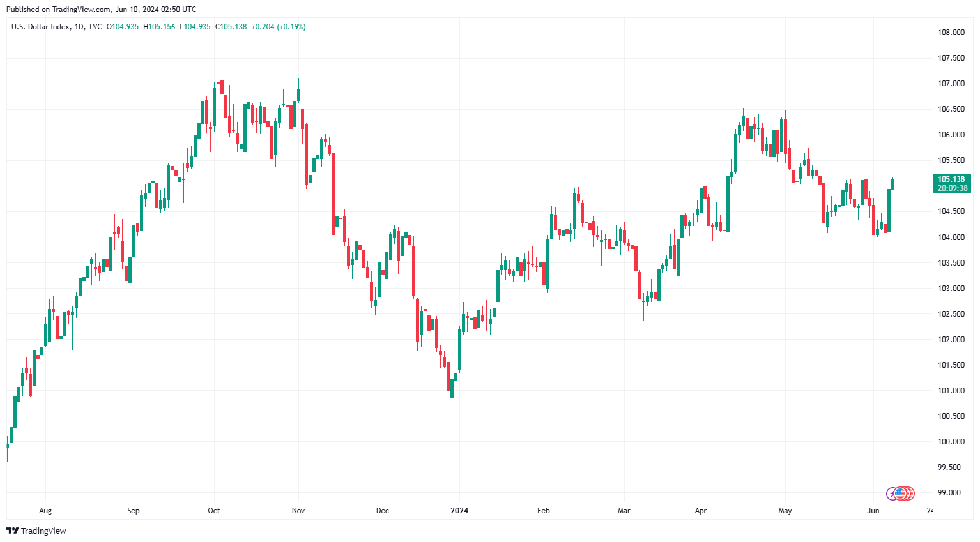
Task: Click the TradingView logo at bottom left
Action: click(x=36, y=531)
